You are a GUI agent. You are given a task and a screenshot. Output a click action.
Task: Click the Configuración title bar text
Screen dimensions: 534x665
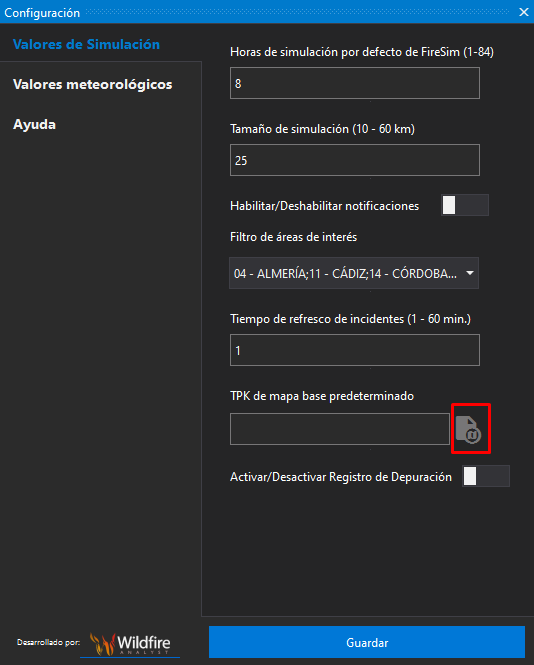(42, 13)
